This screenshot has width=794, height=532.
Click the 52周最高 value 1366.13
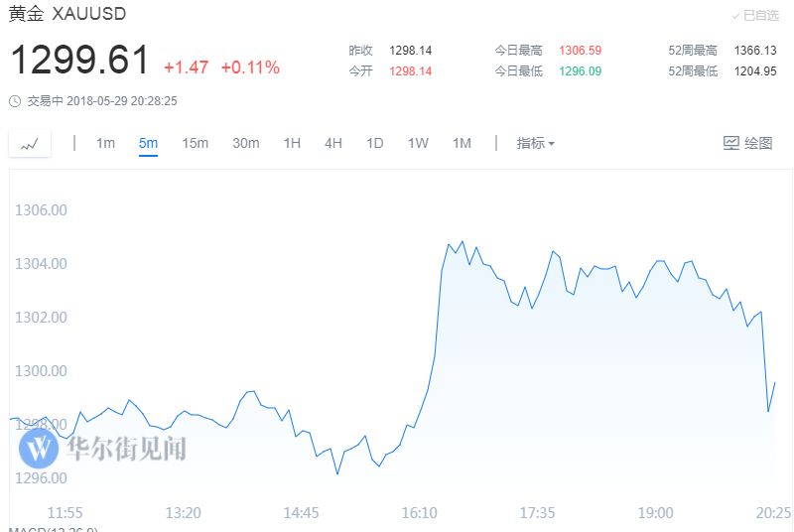(x=754, y=50)
